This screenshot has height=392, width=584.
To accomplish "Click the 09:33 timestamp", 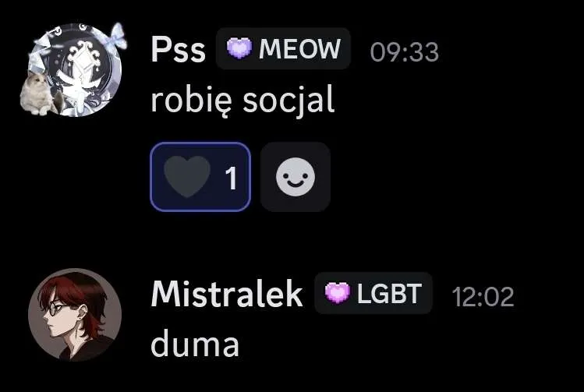I will 405,51.
